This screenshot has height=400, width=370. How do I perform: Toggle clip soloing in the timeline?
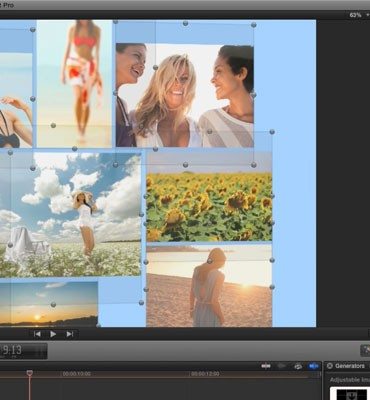[x=298, y=366]
